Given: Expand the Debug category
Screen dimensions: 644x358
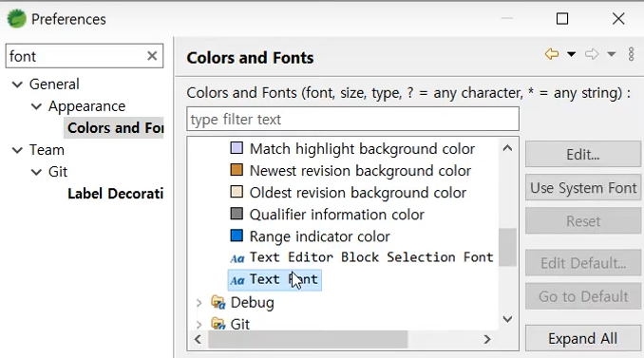Looking at the screenshot, I should [199, 303].
